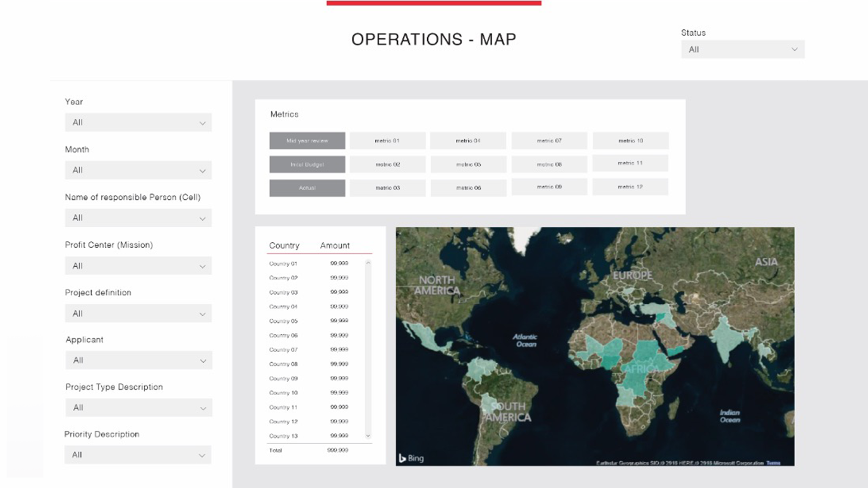868x488 pixels.
Task: Choose metric 02 button
Action: (387, 164)
